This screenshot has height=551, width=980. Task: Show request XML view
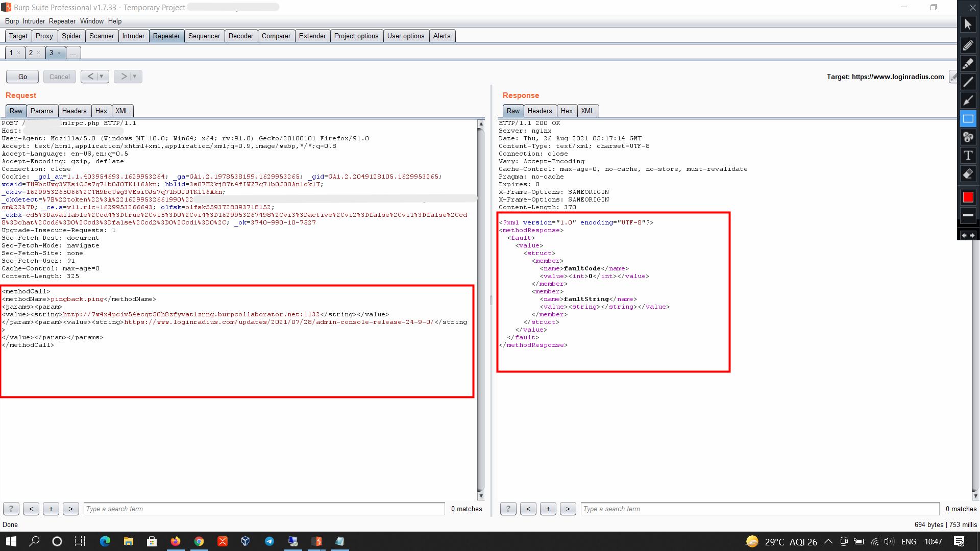click(122, 111)
